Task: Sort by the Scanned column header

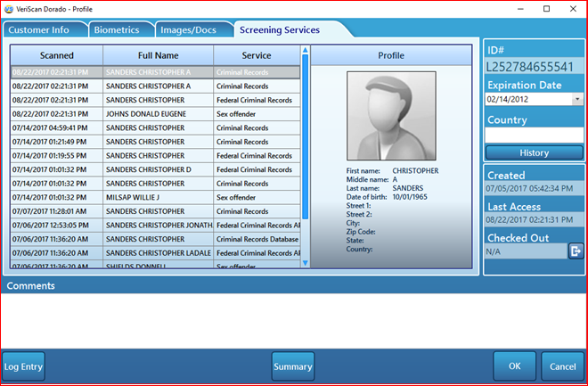Action: point(57,55)
